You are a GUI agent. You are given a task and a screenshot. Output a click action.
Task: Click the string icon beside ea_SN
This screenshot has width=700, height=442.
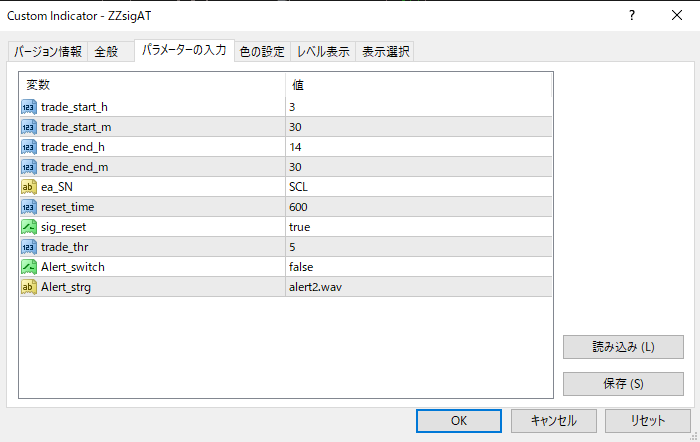[28, 187]
